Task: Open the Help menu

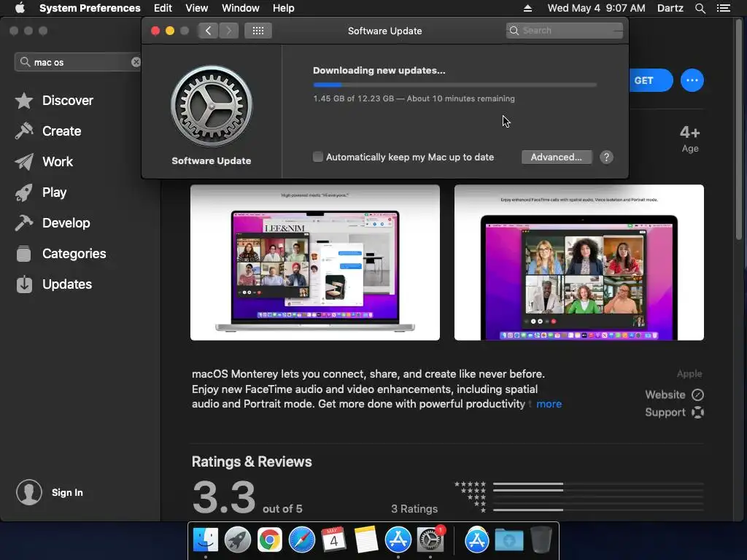Action: 284,8
